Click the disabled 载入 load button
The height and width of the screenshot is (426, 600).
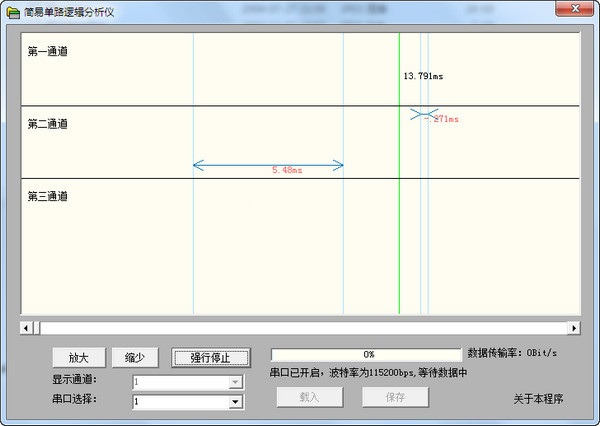pyautogui.click(x=310, y=397)
